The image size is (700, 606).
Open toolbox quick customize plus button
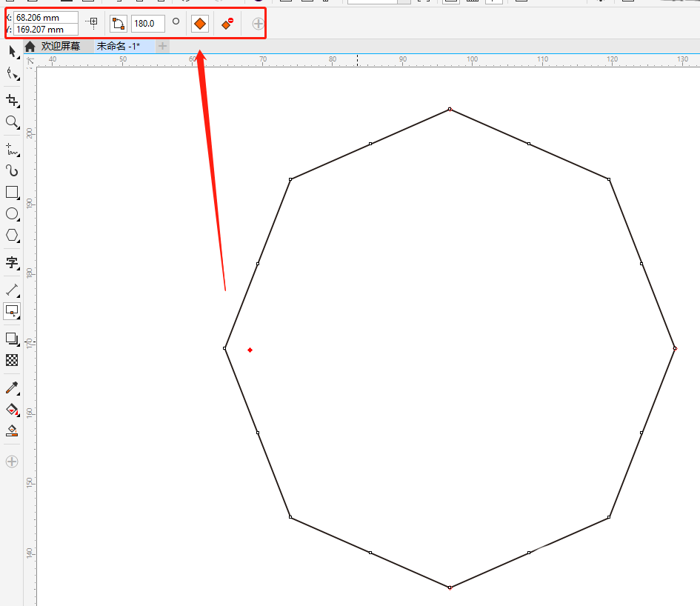click(12, 462)
